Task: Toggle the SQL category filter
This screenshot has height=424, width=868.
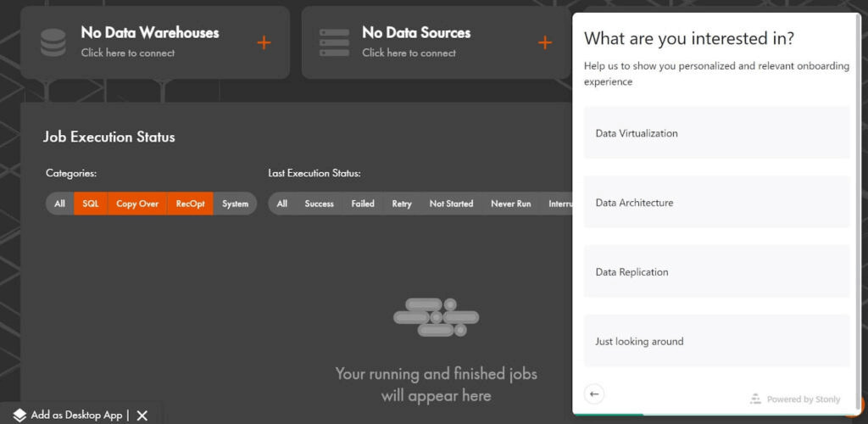Action: (91, 204)
